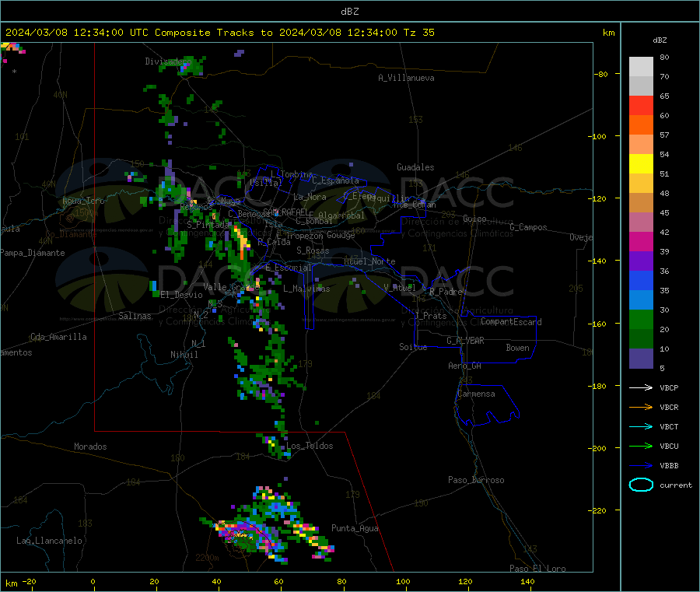The width and height of the screenshot is (700, 592).
Task: Click the green VBCU arrow symbol
Action: coord(641,446)
